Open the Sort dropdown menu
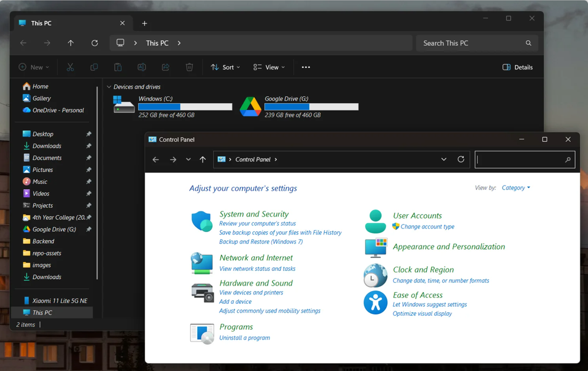The width and height of the screenshot is (588, 371). click(225, 67)
